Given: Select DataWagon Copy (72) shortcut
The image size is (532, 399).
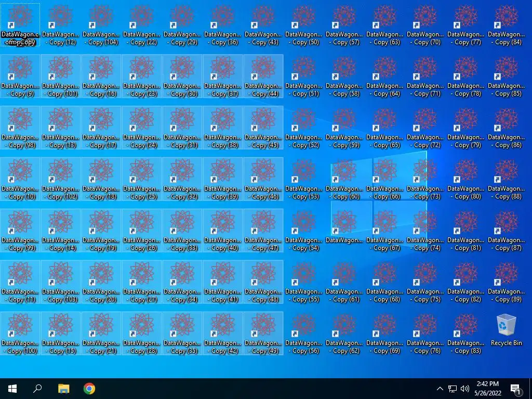Looking at the screenshot, I should click(x=425, y=128).
